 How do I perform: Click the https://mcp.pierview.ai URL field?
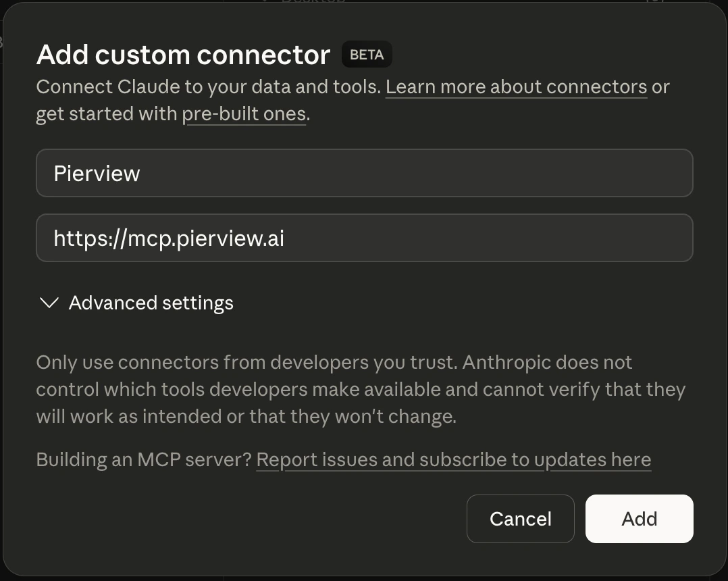coord(365,238)
